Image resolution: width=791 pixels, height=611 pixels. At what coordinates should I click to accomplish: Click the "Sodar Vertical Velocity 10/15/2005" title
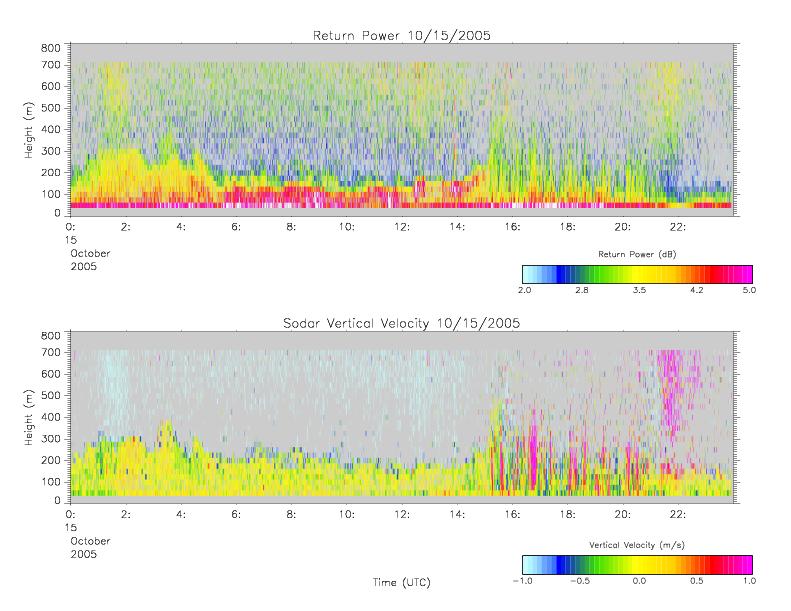click(x=402, y=323)
